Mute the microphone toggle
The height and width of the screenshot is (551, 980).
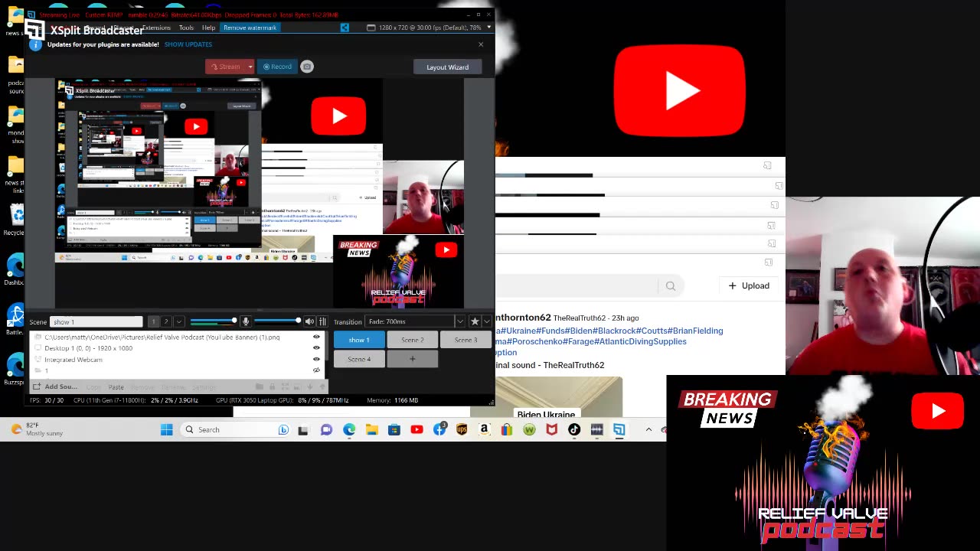[x=245, y=321]
